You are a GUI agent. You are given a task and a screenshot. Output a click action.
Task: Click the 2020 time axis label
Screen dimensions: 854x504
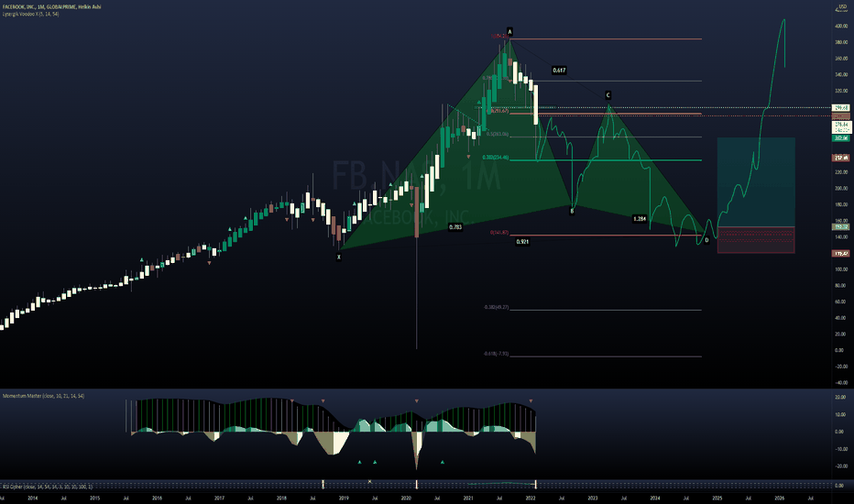pyautogui.click(x=406, y=498)
